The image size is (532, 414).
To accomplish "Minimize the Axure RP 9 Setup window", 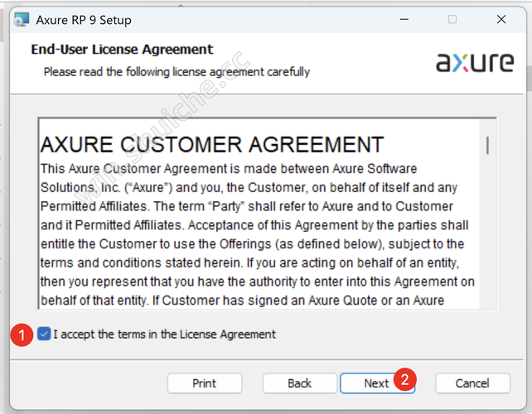I will [404, 19].
